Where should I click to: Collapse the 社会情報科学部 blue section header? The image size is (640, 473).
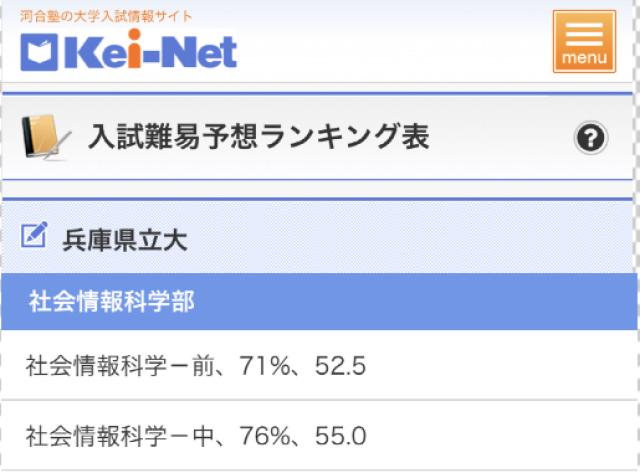[320, 301]
